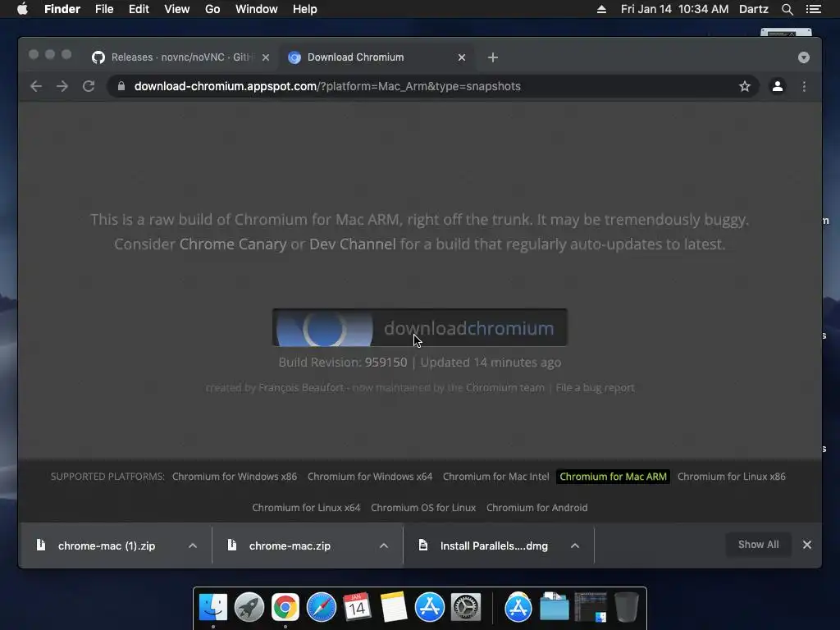Click the address bar URL

(x=327, y=86)
